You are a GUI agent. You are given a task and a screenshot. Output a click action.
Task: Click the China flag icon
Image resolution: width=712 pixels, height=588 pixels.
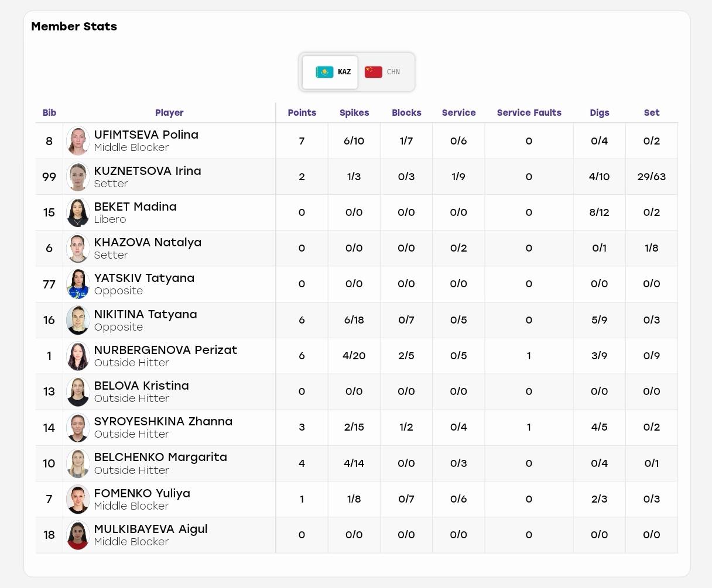click(374, 72)
